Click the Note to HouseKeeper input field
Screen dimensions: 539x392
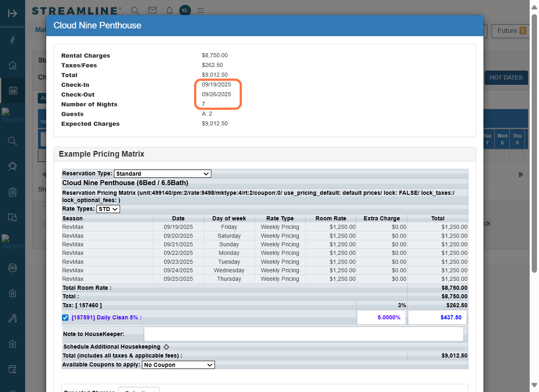(x=304, y=334)
